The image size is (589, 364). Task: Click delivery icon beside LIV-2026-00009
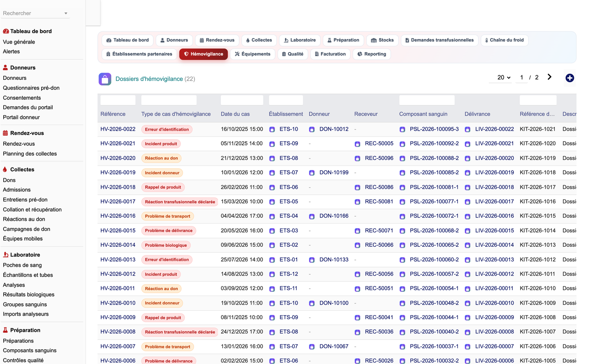(x=468, y=318)
